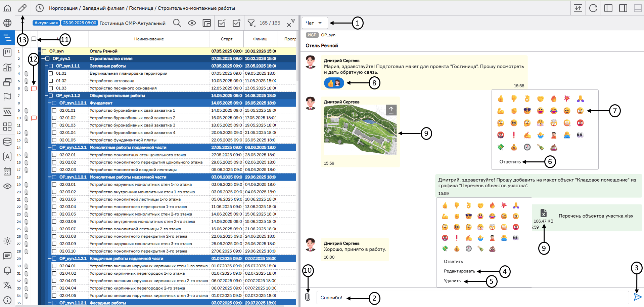Select Редактировать in message context menu

pos(459,271)
